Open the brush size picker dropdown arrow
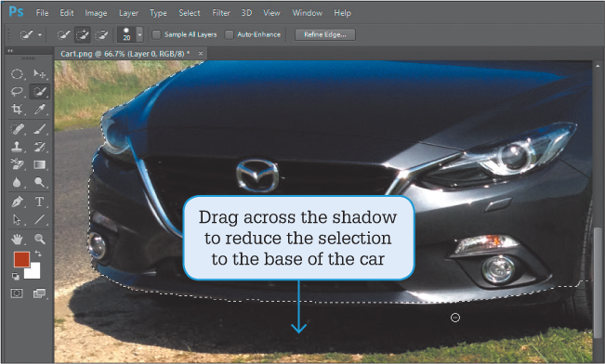This screenshot has width=605, height=364. [x=139, y=34]
